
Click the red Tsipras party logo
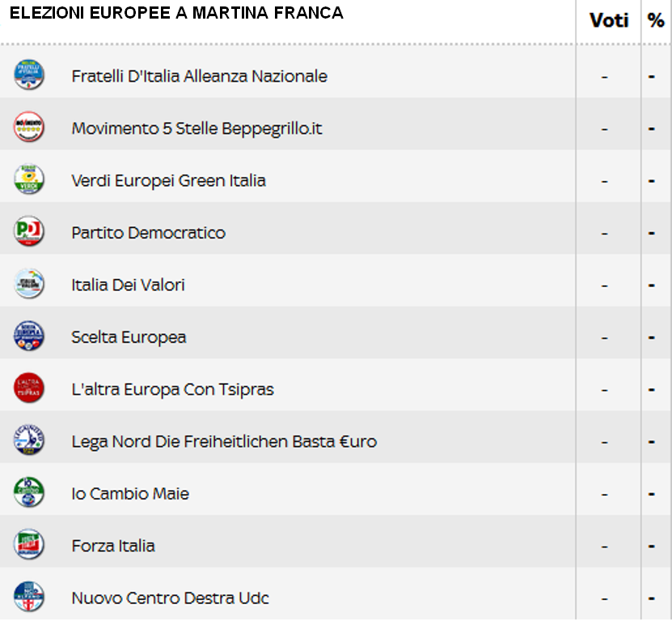(29, 388)
